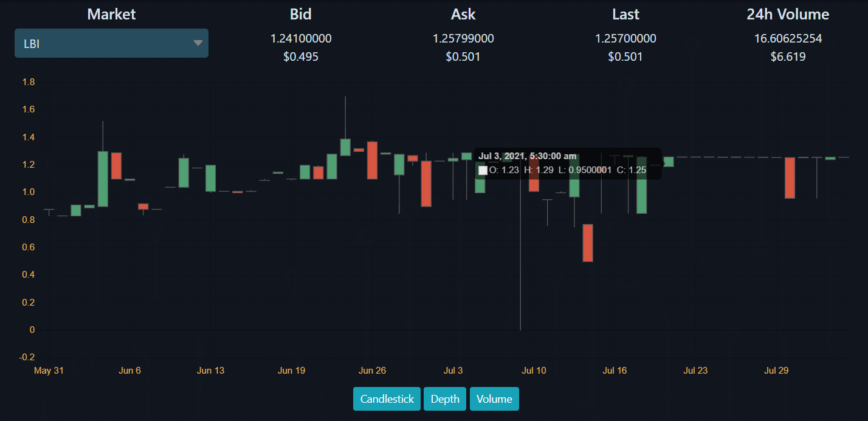This screenshot has width=868, height=421.
Task: Switch to the Candlestick chart view
Action: pos(387,399)
